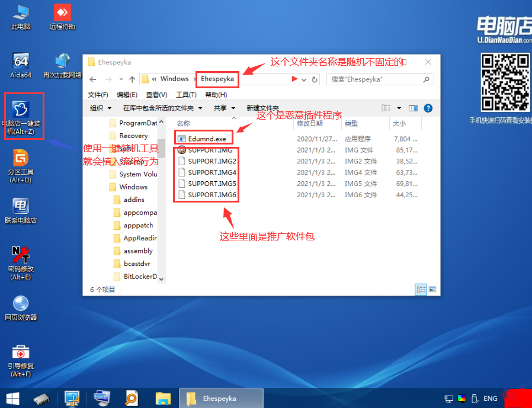The height and width of the screenshot is (408, 532).
Task: Click the search magnifier icon
Action: point(426,79)
